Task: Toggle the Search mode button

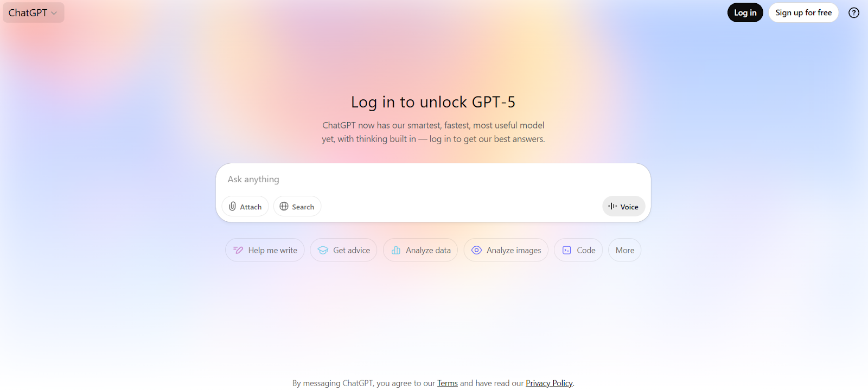Action: 297,206
